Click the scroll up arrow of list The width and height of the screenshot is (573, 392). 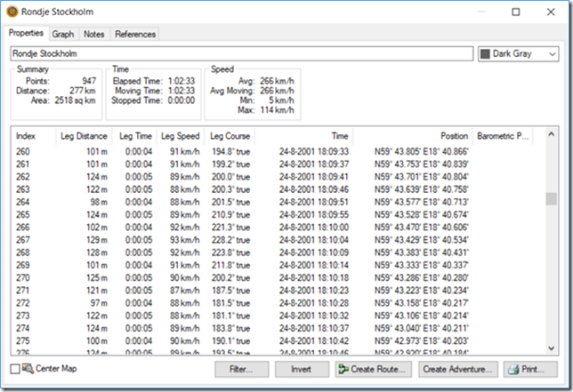coord(552,135)
